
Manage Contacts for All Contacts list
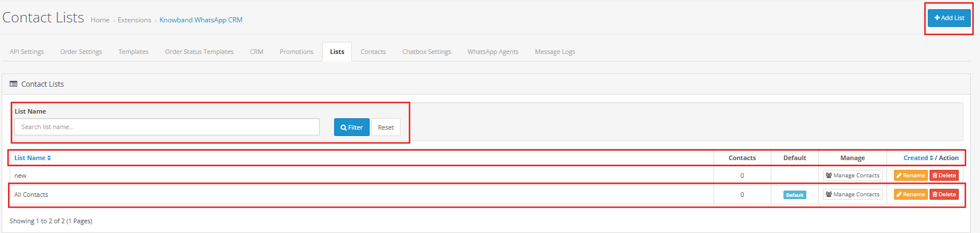coord(853,195)
